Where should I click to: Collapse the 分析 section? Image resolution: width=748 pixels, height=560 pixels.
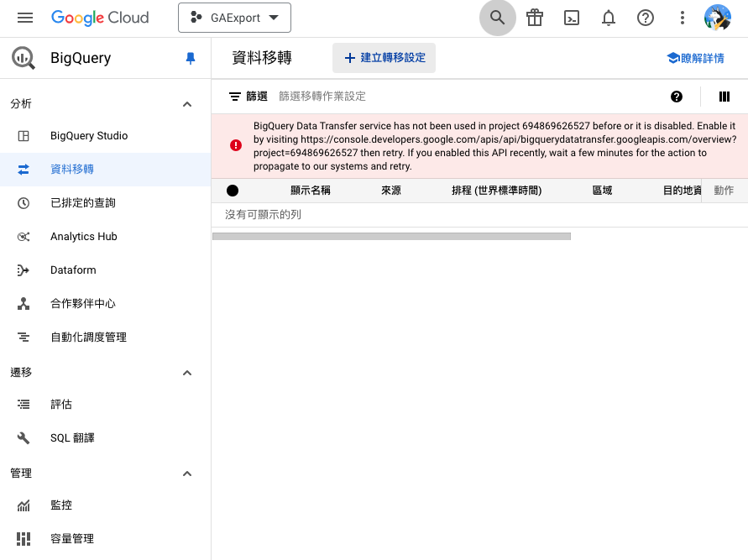tap(187, 104)
